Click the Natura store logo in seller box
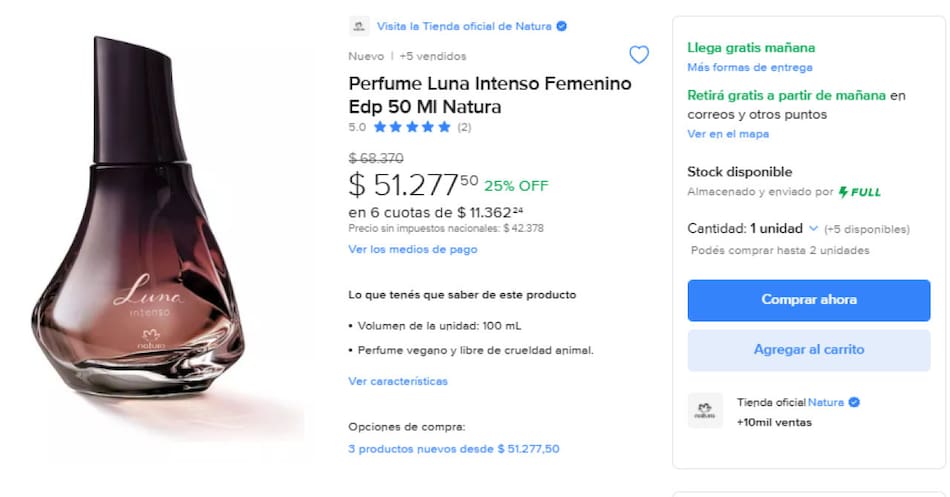950x497 pixels. (705, 411)
